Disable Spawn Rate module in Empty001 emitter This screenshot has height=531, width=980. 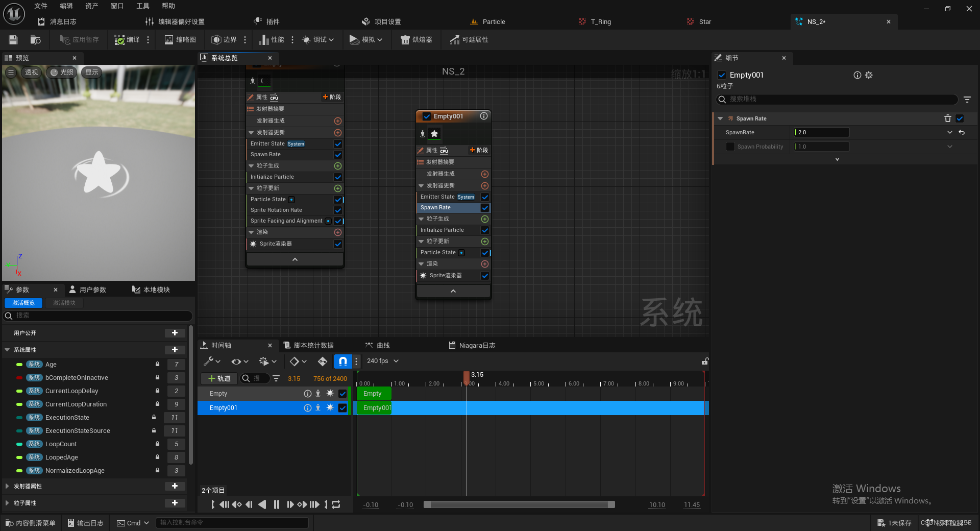click(485, 208)
